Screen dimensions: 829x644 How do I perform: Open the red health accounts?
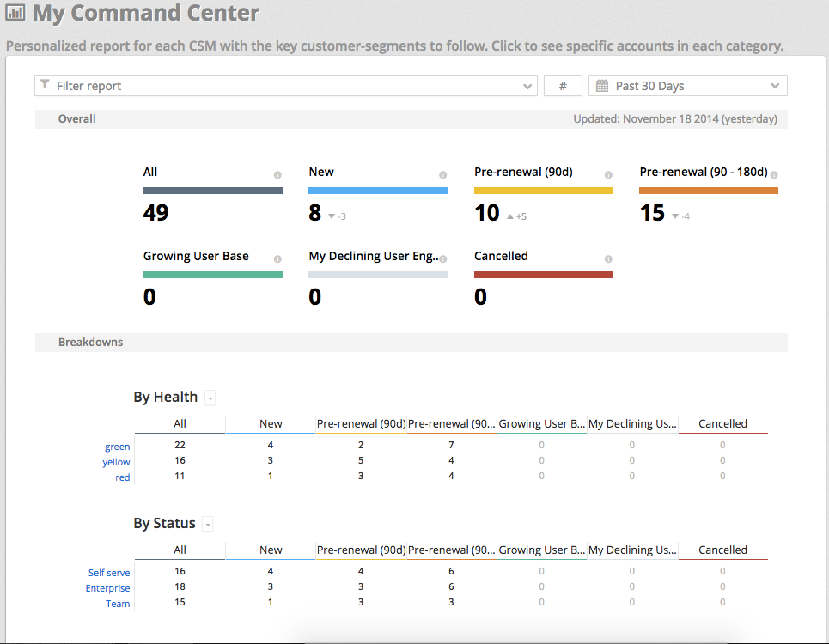[123, 477]
